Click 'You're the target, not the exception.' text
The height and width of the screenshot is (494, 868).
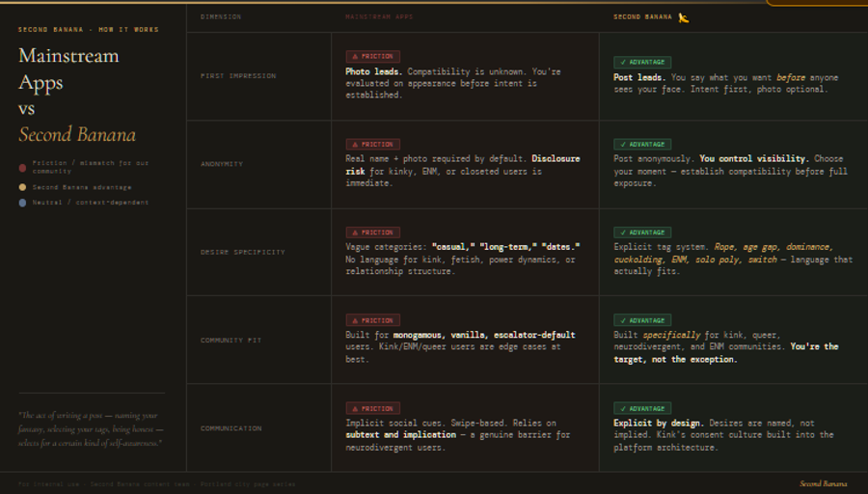[x=726, y=353]
